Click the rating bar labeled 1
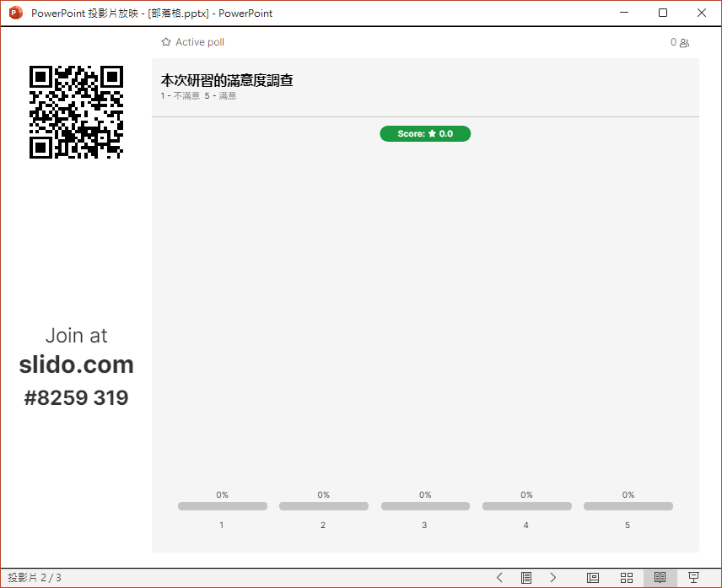722x588 pixels. coord(223,506)
